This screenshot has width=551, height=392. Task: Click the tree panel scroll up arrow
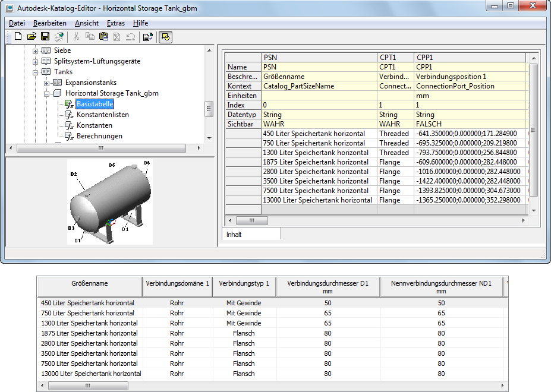click(x=209, y=50)
